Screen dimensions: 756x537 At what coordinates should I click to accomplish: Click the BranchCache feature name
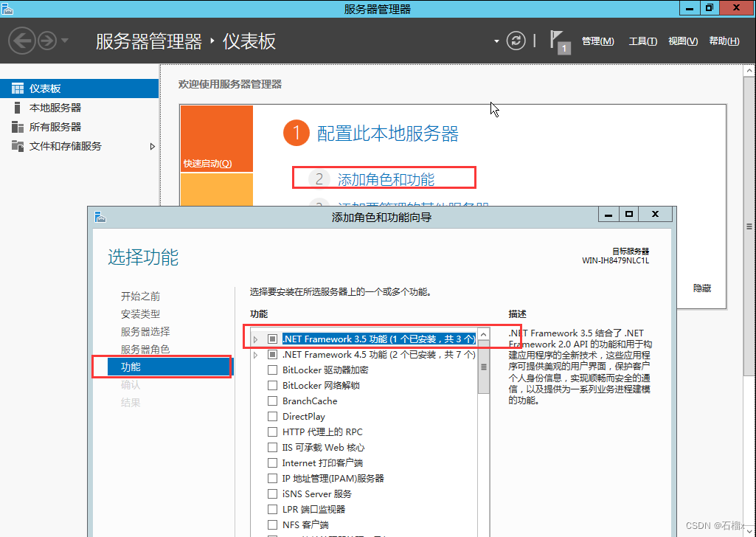pyautogui.click(x=310, y=401)
